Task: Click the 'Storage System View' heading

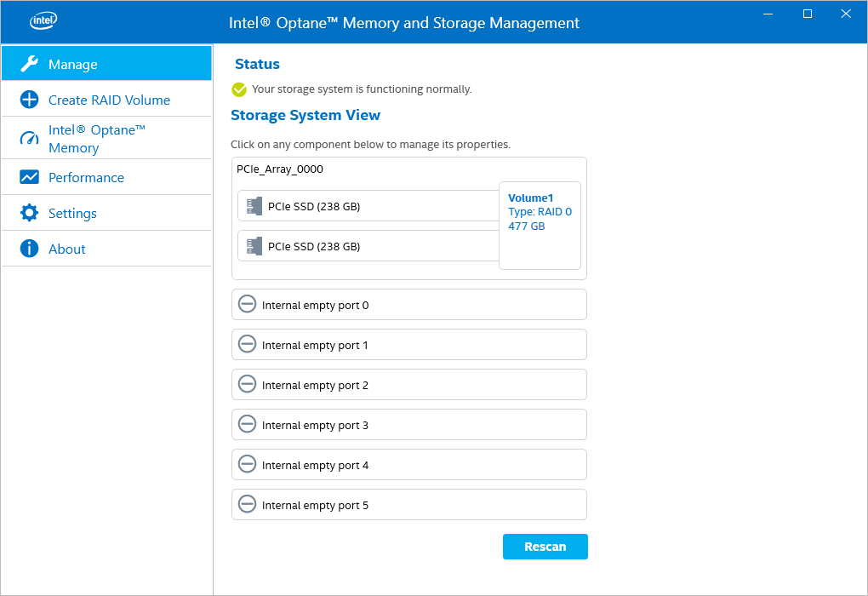Action: pos(306,115)
